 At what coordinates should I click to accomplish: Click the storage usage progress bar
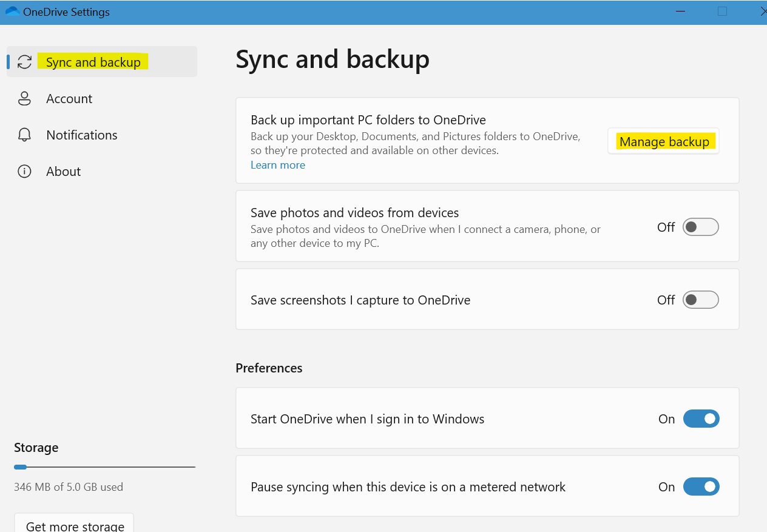(104, 467)
